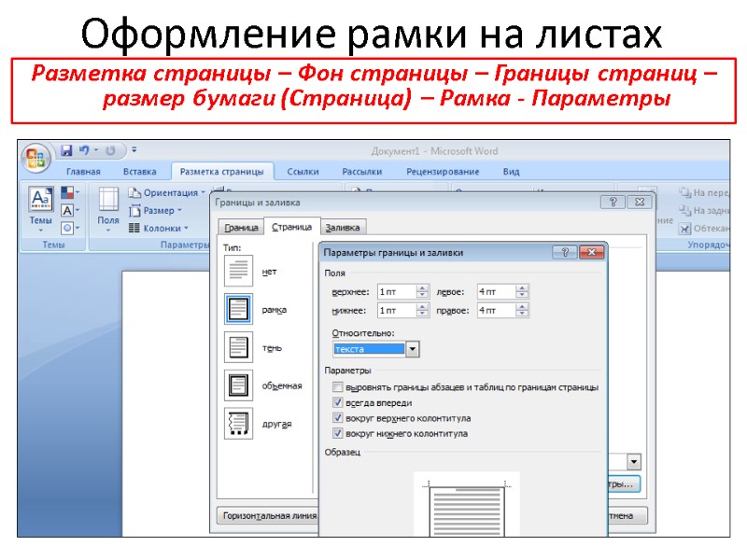Switch to Вставка ribbon tab
Screen dimensions: 747x560
[x=139, y=172]
